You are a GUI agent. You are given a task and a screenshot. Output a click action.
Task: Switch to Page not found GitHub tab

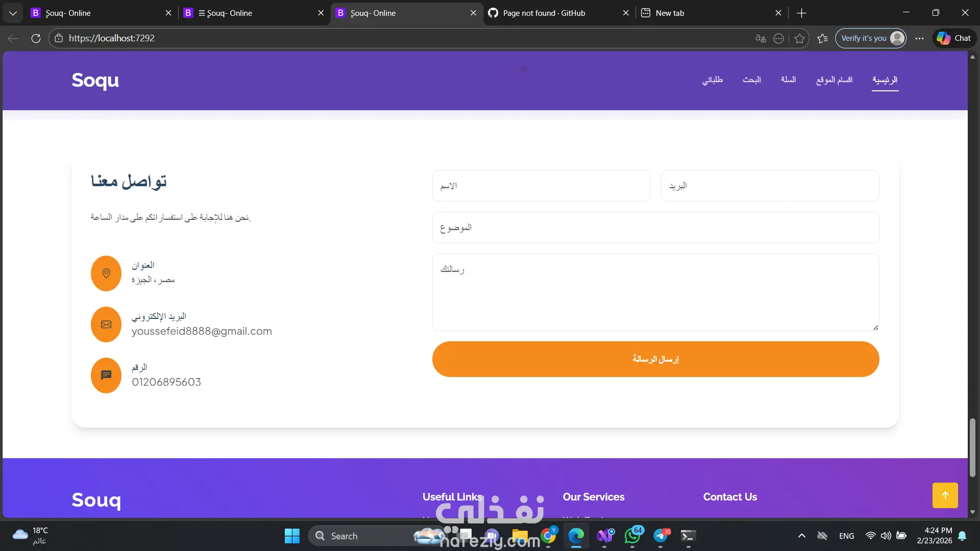pos(544,13)
